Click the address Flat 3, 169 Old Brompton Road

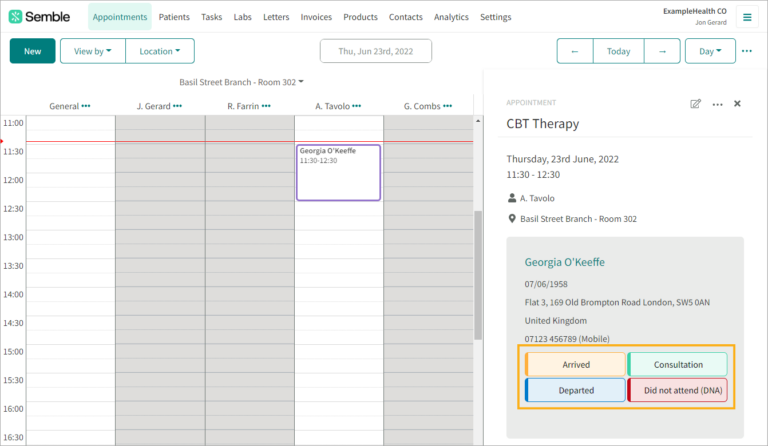point(617,302)
